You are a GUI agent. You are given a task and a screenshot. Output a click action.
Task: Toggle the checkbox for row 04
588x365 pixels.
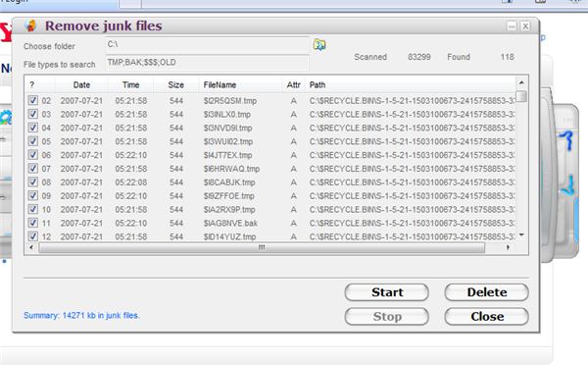33,128
